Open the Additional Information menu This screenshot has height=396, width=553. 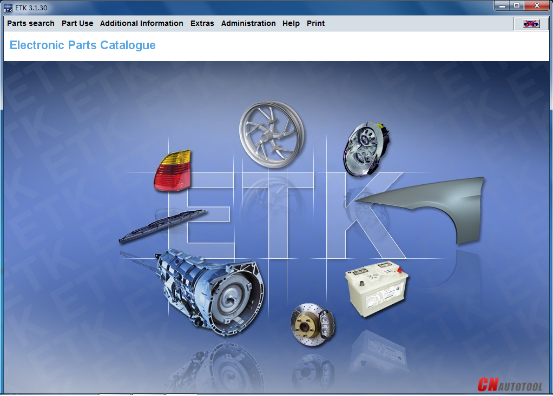coord(141,24)
